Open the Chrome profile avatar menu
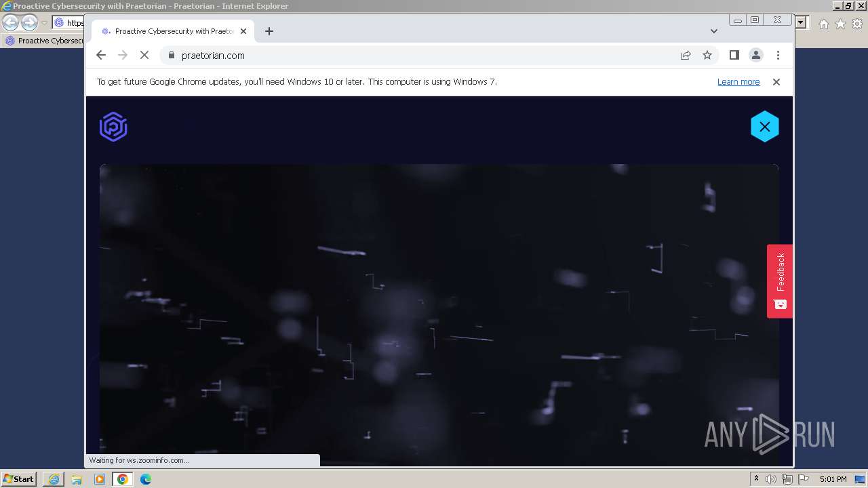Screen dimensions: 868x488 756,56
